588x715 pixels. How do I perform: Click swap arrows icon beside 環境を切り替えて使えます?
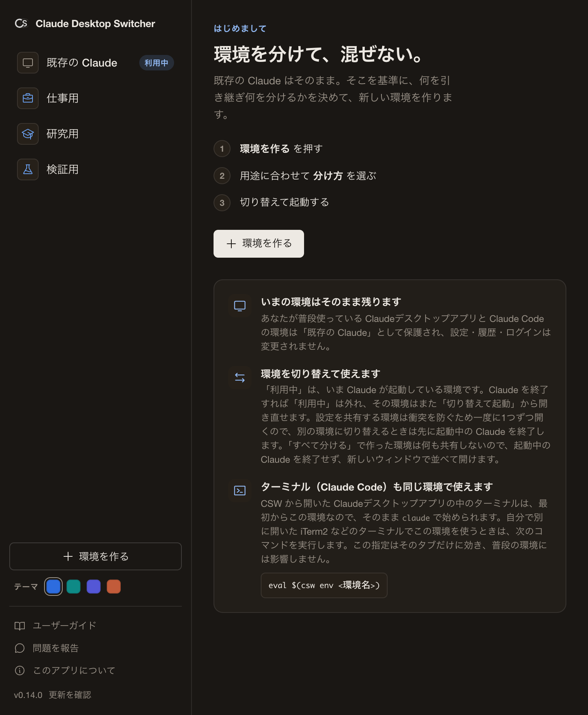click(240, 378)
